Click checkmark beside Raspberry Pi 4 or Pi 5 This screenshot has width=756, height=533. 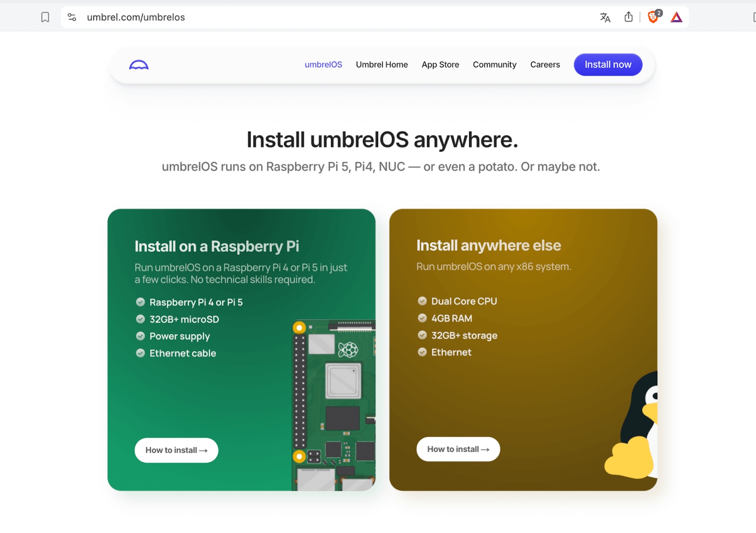pos(140,302)
